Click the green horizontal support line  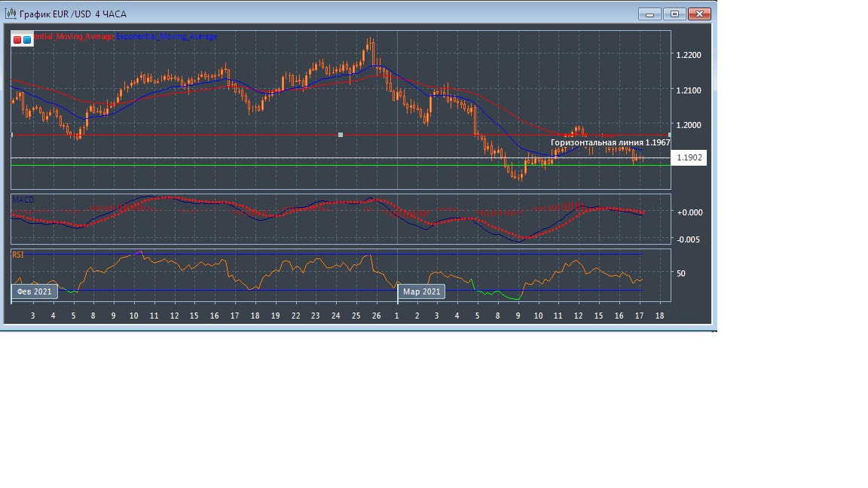point(226,165)
